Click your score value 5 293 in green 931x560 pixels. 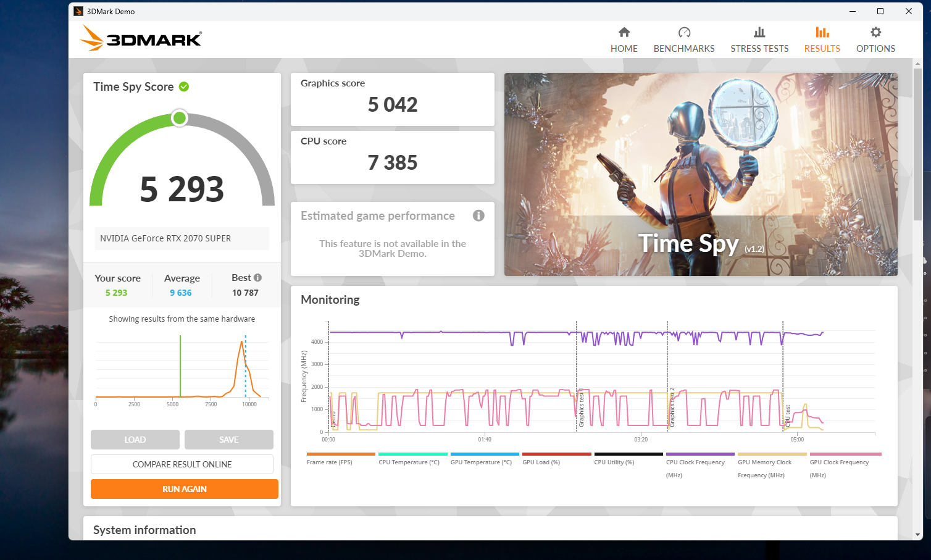pos(116,293)
